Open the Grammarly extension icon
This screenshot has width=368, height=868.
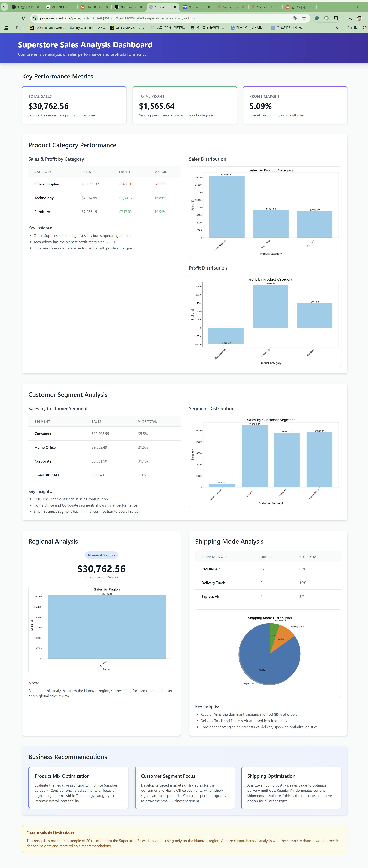(317, 18)
